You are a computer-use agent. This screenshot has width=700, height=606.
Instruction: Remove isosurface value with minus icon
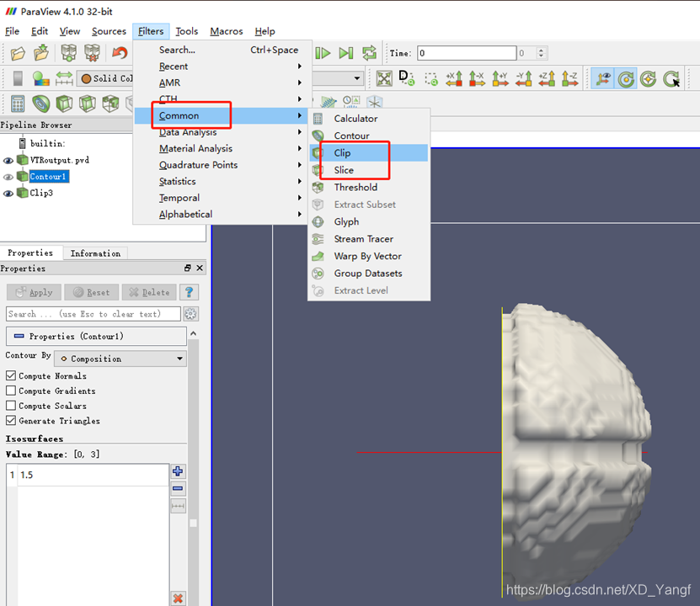178,488
